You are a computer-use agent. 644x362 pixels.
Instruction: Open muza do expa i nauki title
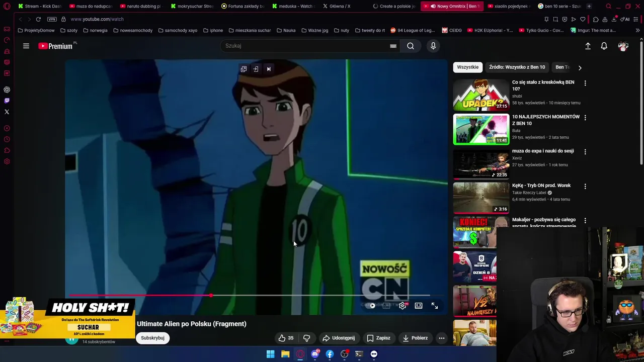pyautogui.click(x=543, y=151)
